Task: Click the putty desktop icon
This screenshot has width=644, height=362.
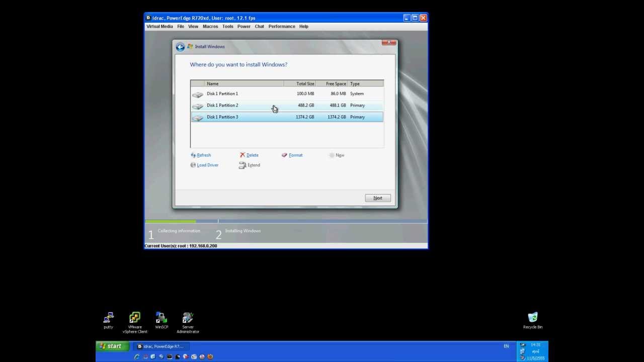Action: click(108, 320)
